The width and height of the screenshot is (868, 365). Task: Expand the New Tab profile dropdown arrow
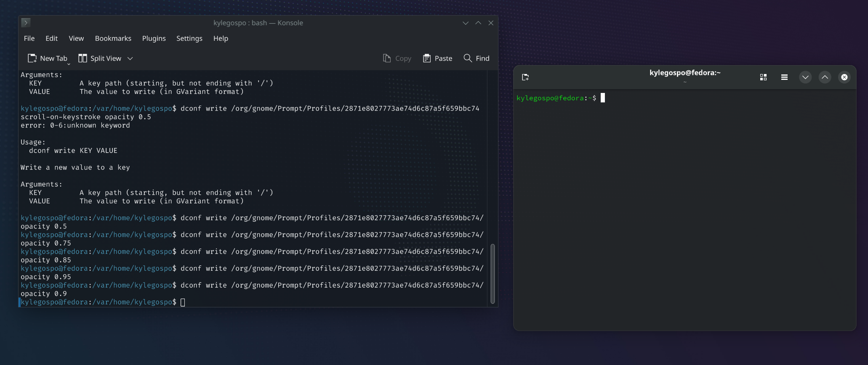69,64
